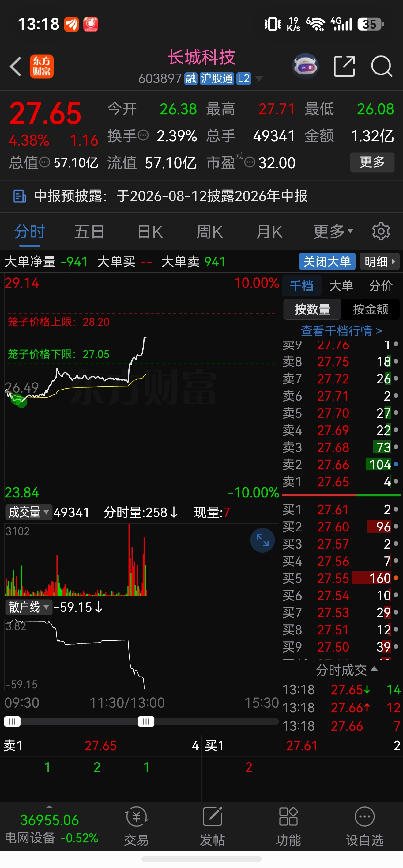Switch to the 五日 tab
403x868 pixels.
point(89,231)
